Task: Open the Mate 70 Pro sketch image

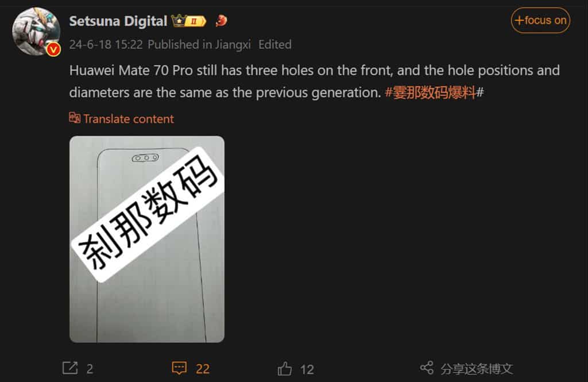Action: (x=147, y=240)
